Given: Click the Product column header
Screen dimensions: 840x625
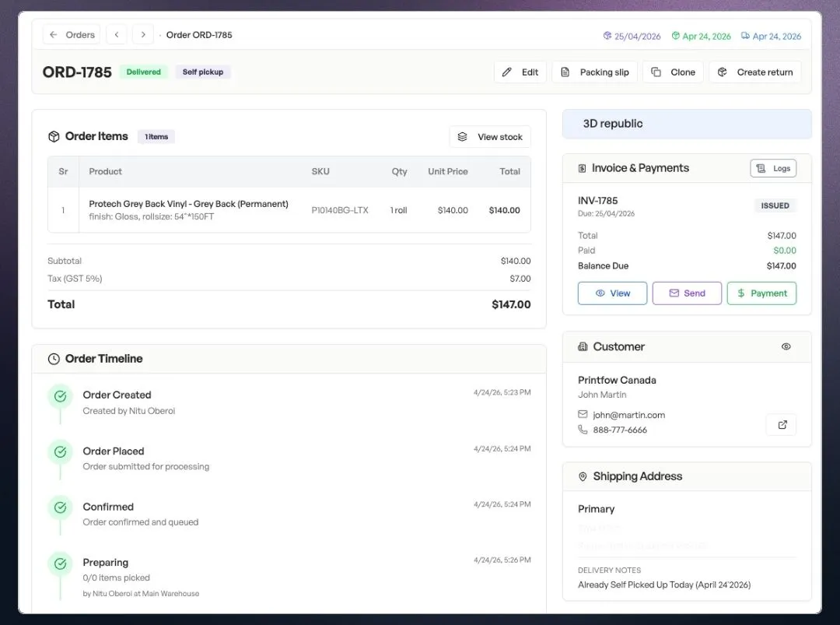Looking at the screenshot, I should coord(106,171).
